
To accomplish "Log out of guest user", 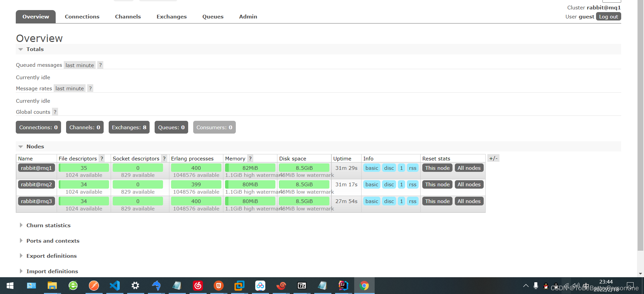I will [x=608, y=16].
